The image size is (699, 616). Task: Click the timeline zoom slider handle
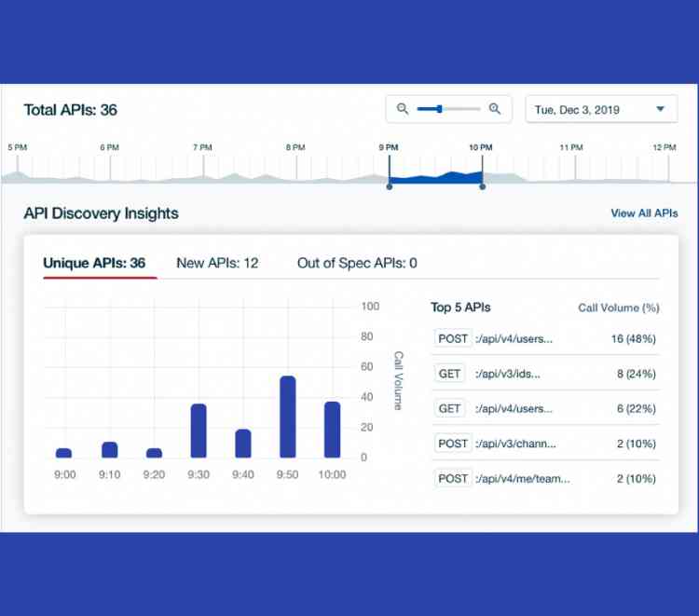click(440, 109)
